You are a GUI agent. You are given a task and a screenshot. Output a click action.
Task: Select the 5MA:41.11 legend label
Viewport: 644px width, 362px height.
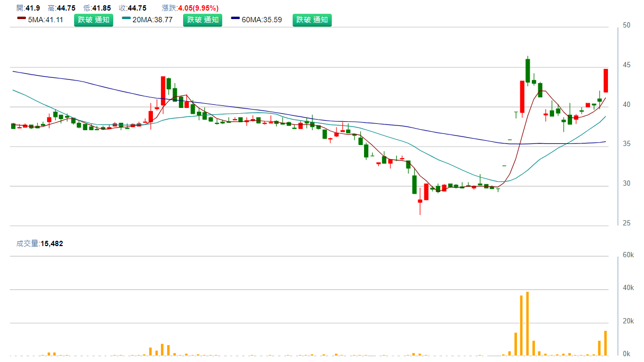tap(46, 20)
